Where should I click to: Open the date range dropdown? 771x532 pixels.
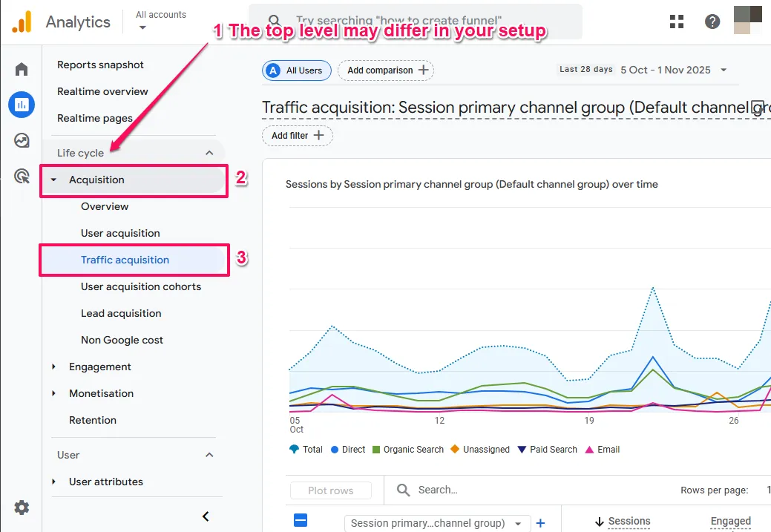point(724,70)
